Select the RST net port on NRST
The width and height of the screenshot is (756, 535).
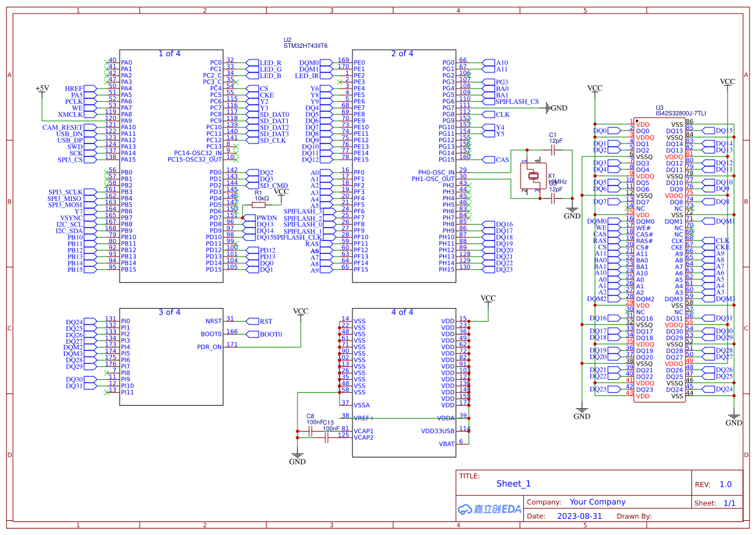click(x=265, y=321)
